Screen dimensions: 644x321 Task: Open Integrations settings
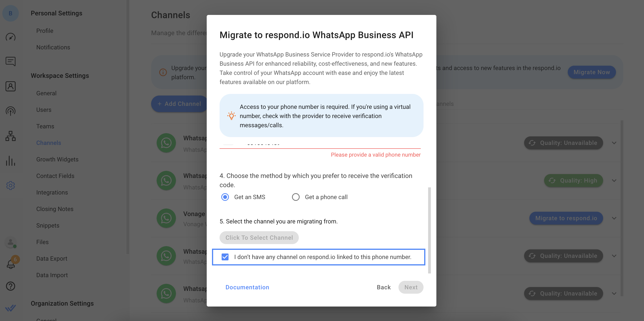click(x=52, y=192)
